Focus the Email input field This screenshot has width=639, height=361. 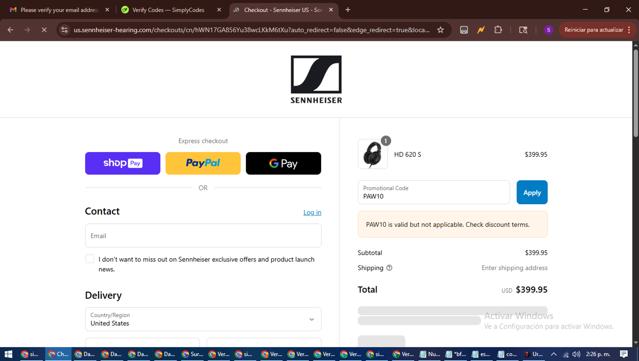[x=203, y=236]
